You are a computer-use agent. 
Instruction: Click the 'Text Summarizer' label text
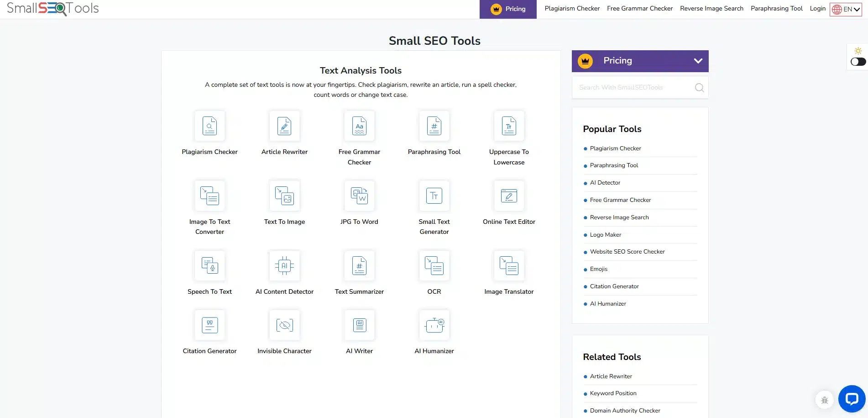point(359,291)
